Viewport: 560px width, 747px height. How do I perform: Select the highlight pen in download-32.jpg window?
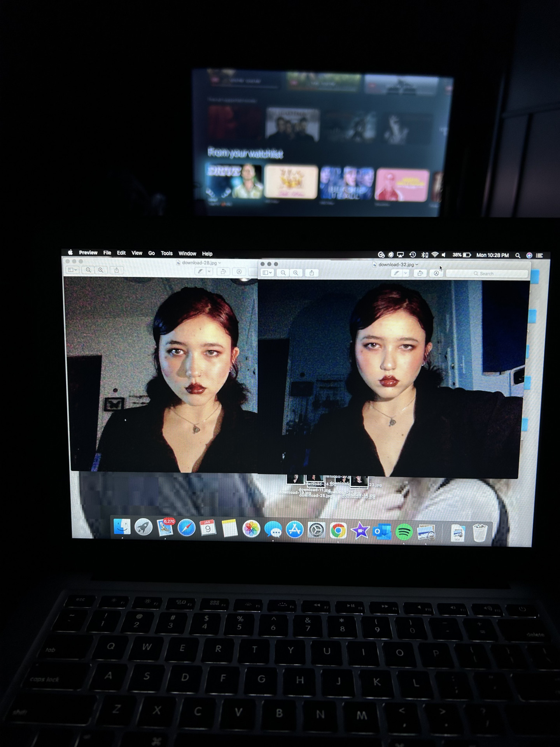(396, 273)
